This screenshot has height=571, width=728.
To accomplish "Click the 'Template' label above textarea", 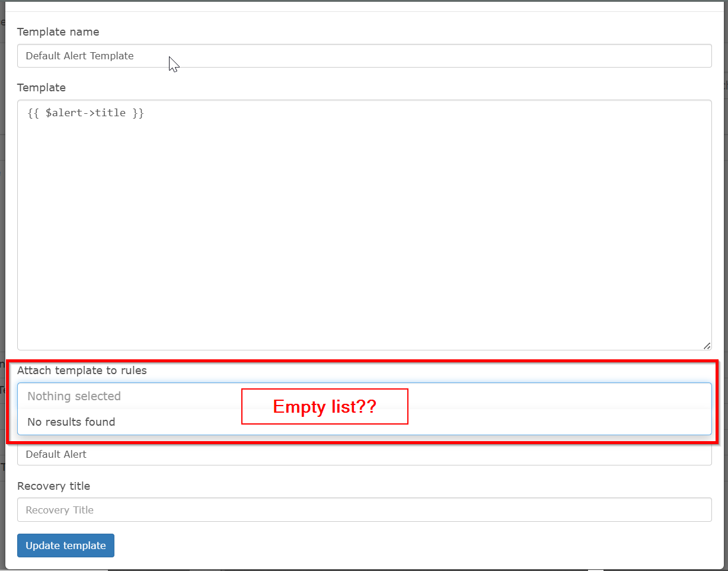I will 41,87.
